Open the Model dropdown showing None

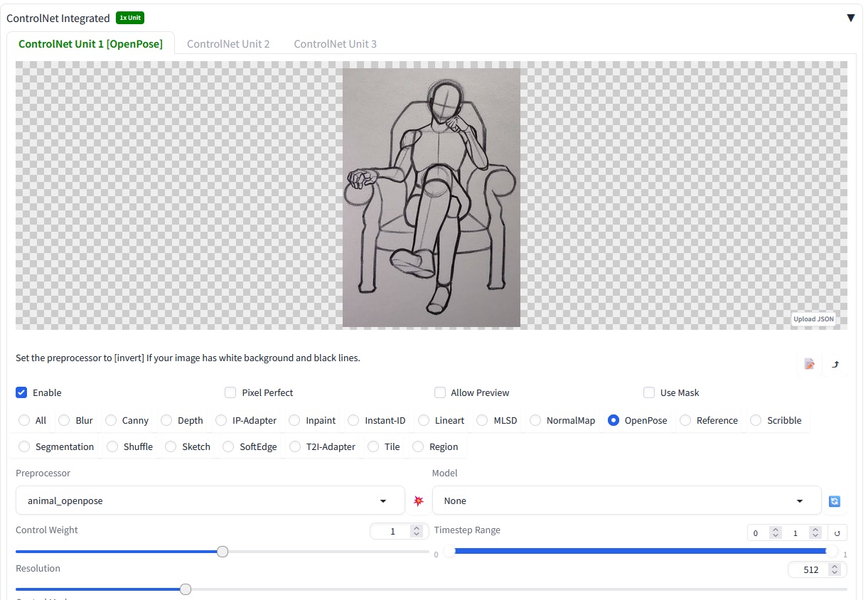click(x=626, y=500)
